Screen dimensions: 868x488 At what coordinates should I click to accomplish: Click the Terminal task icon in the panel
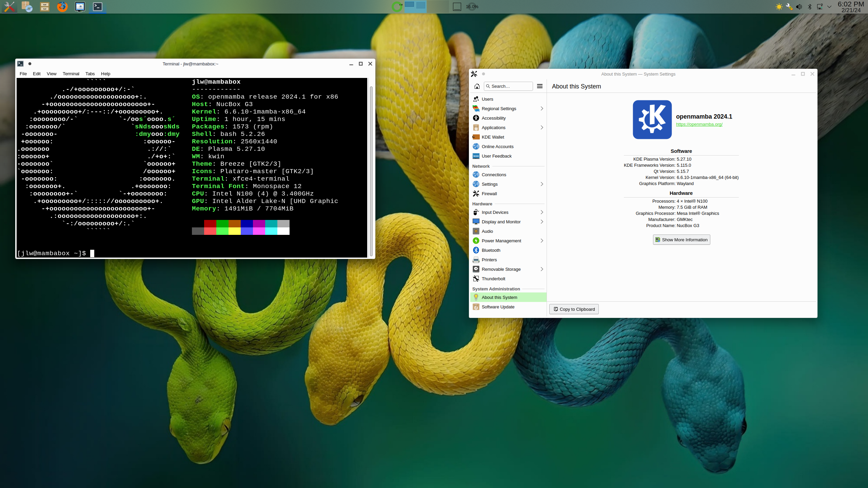[97, 6]
